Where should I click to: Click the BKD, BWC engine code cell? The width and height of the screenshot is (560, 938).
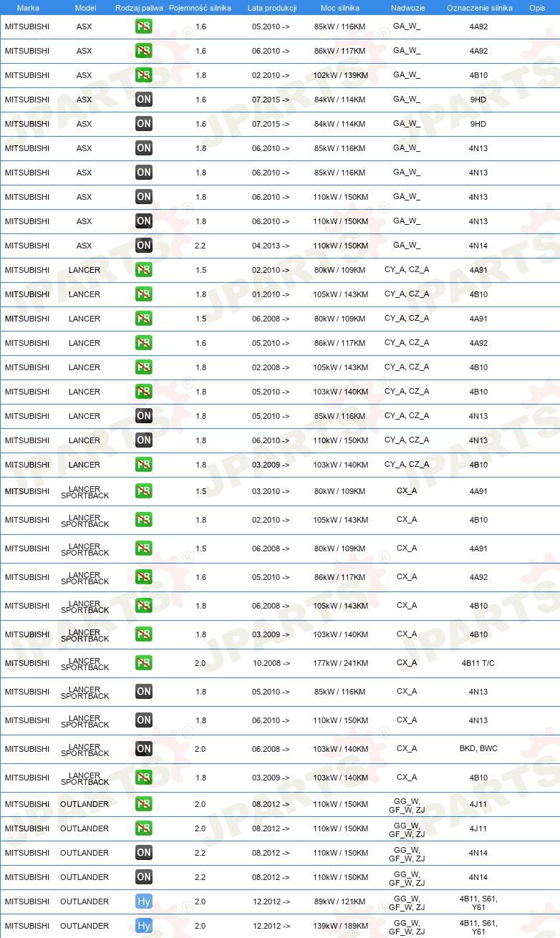pyautogui.click(x=478, y=748)
